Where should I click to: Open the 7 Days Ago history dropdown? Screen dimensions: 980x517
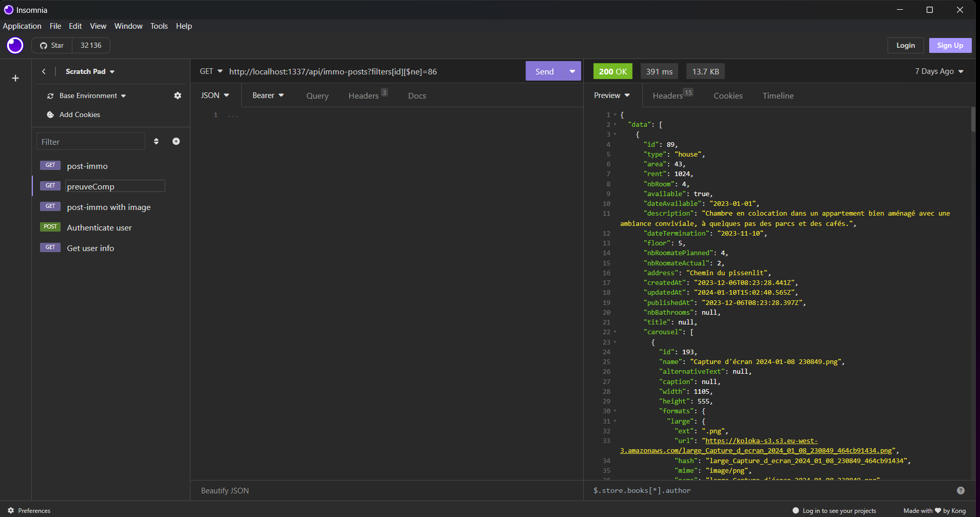pyautogui.click(x=939, y=71)
